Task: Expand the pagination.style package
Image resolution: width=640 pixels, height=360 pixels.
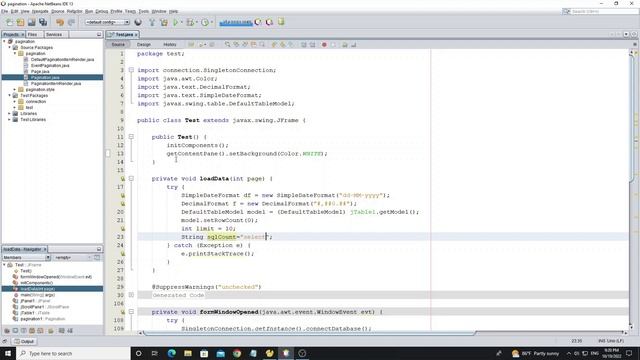Action: click(x=15, y=89)
